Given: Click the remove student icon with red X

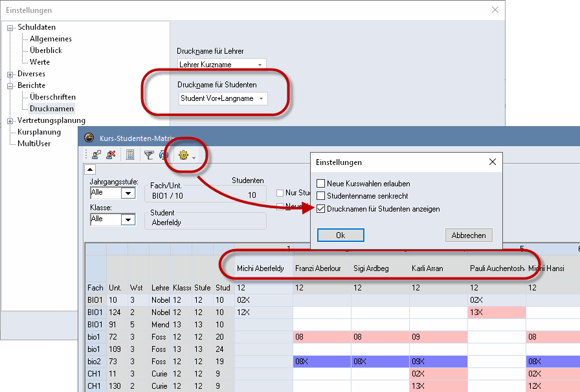Looking at the screenshot, I should tap(111, 155).
